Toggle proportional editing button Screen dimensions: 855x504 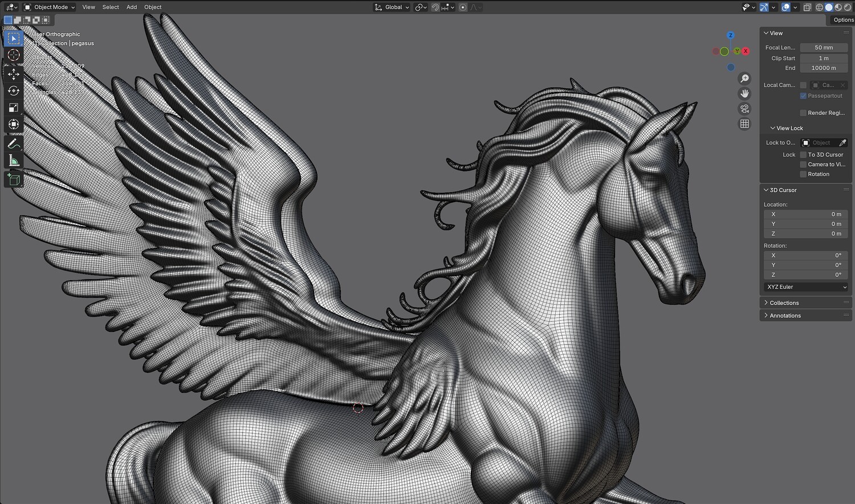tap(463, 7)
